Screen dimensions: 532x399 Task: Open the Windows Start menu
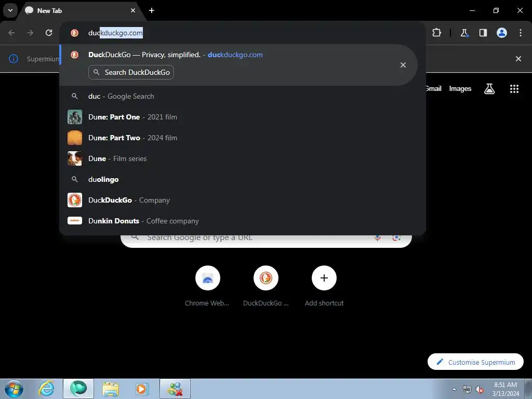[x=14, y=389]
